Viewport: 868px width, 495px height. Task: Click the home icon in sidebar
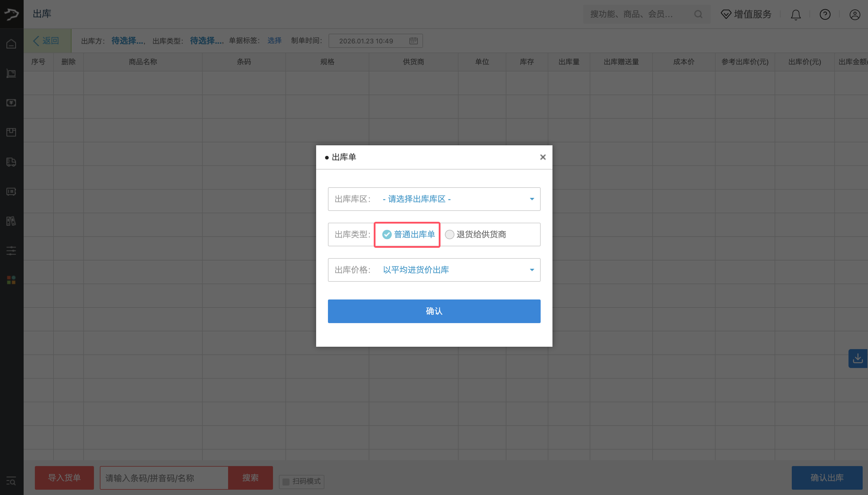pyautogui.click(x=11, y=44)
